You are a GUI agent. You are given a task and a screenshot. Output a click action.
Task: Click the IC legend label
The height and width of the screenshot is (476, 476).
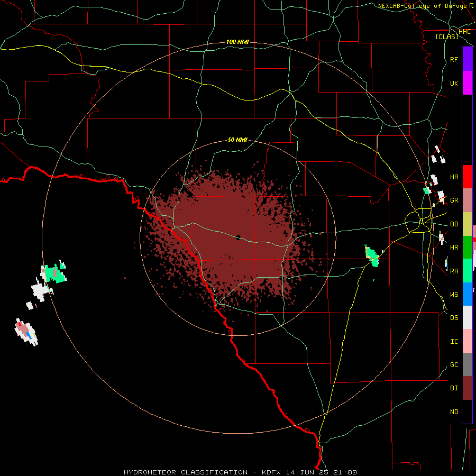[454, 341]
